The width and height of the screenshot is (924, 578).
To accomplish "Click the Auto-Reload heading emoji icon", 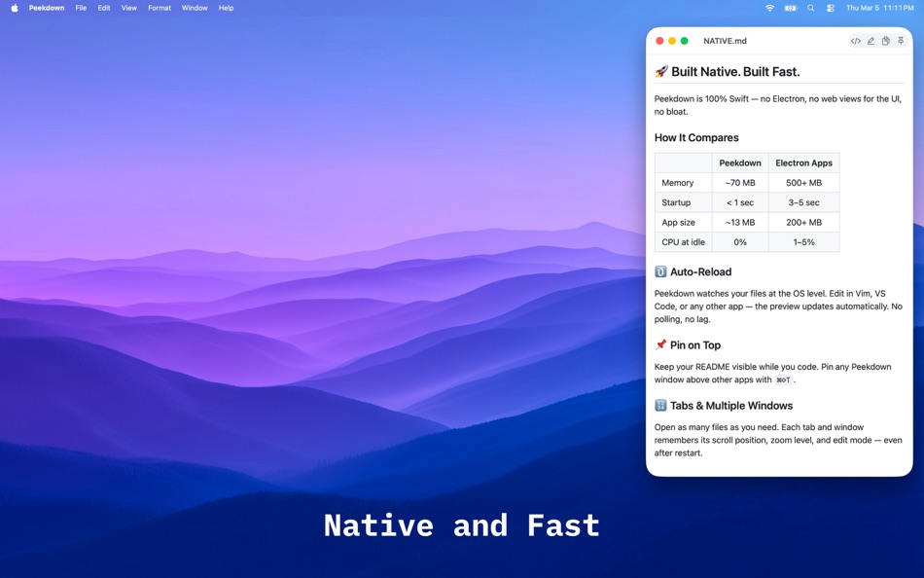I will [x=660, y=271].
